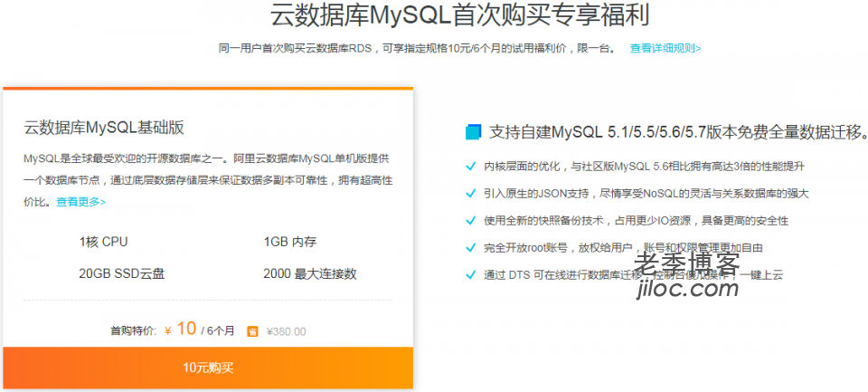Open the 查看更多 link in description
Screen dimensions: 868x392
80,202
